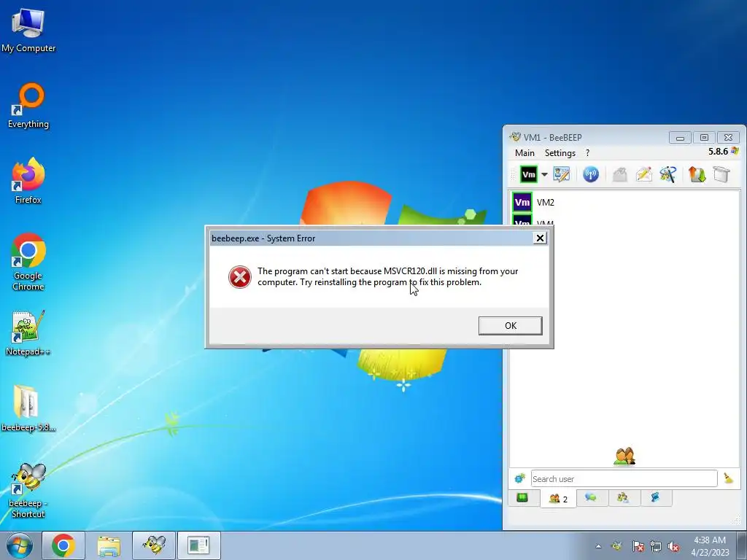Open the edit profile icon in the BeeBEEP toolbar
The height and width of the screenshot is (560, 747).
click(x=562, y=174)
